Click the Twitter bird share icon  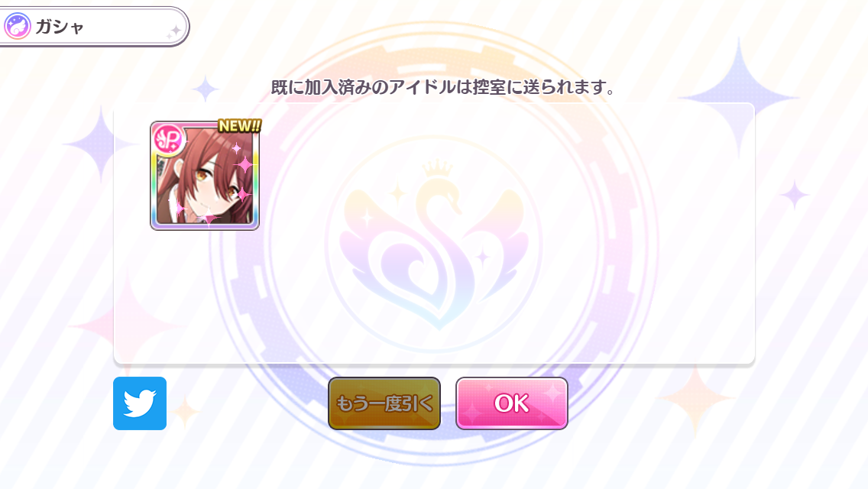[x=140, y=403]
